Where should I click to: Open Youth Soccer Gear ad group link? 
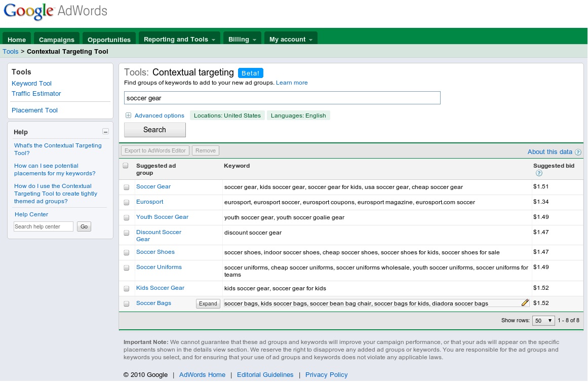pyautogui.click(x=162, y=217)
